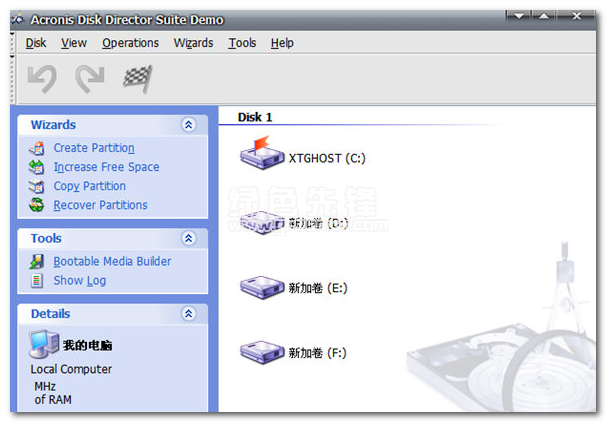Start the Copy Partition link
607x423 pixels.
tap(90, 186)
